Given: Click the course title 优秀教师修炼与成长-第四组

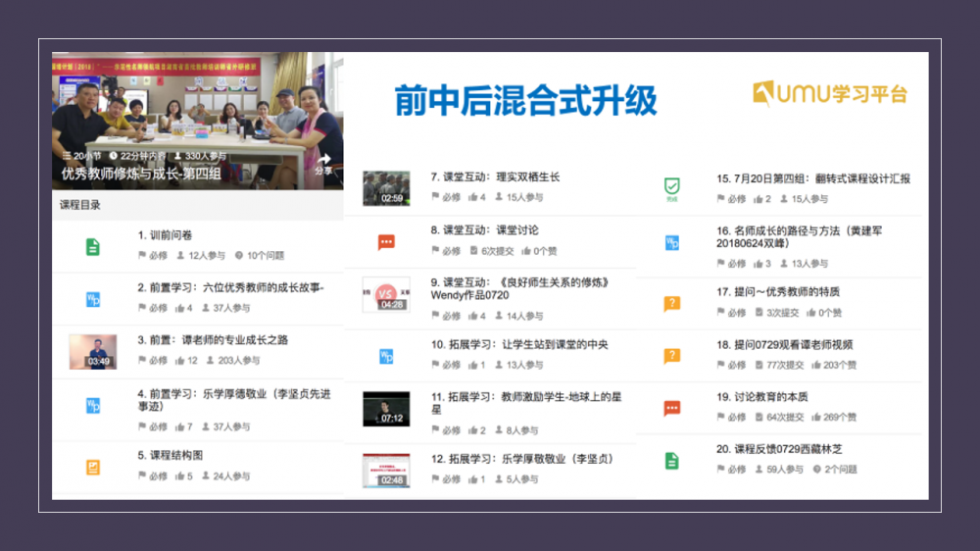Looking at the screenshot, I should (141, 174).
